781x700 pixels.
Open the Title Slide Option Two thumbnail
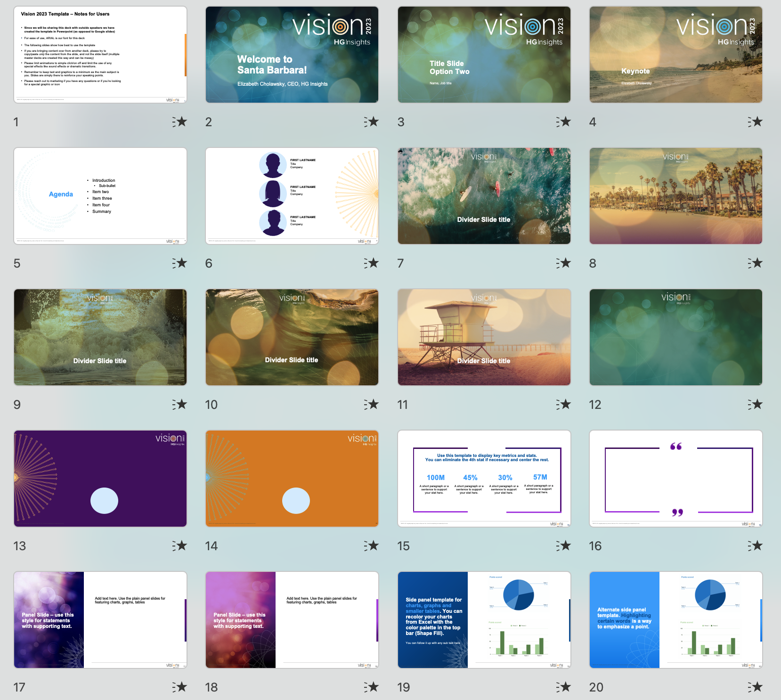(x=484, y=54)
